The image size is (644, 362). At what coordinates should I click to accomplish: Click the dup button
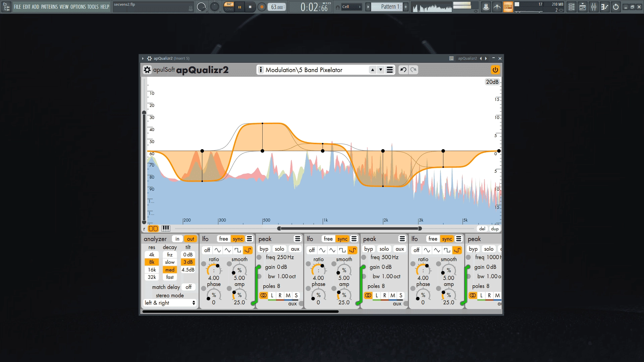495,229
